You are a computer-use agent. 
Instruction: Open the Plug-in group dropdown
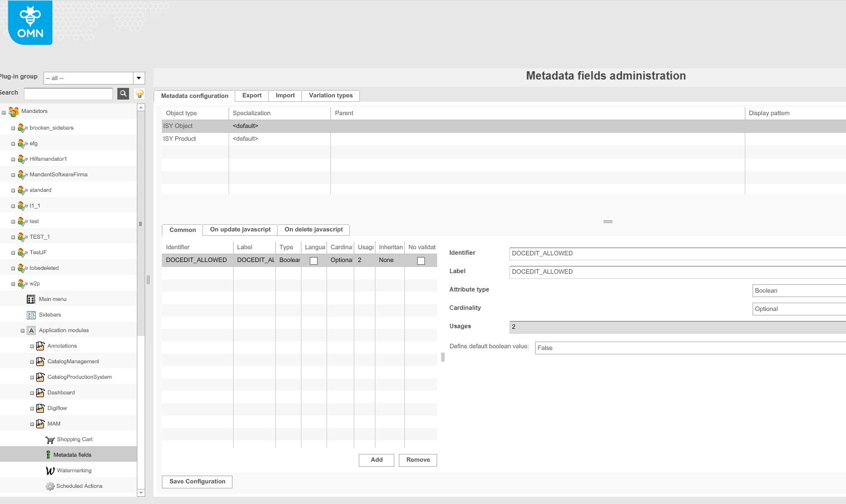pyautogui.click(x=139, y=78)
